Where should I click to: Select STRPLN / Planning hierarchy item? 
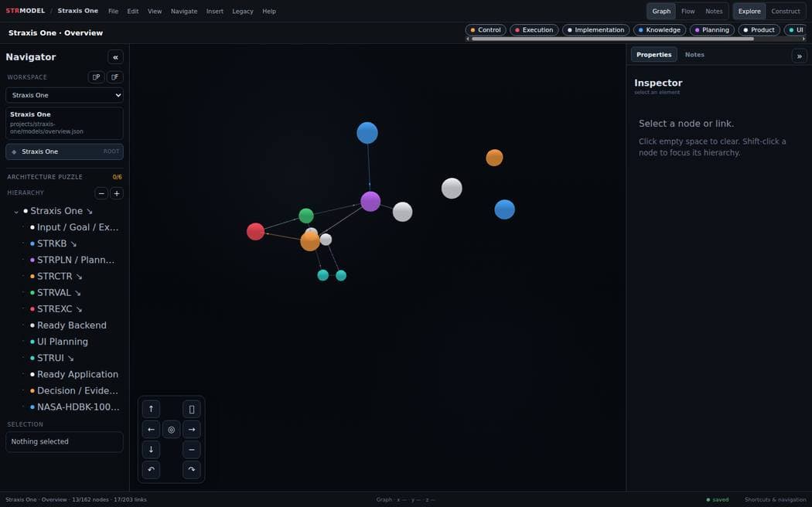coord(75,260)
